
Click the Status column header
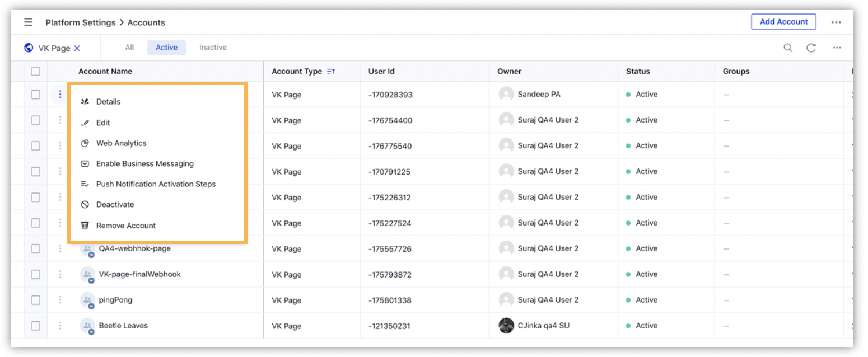pos(638,71)
